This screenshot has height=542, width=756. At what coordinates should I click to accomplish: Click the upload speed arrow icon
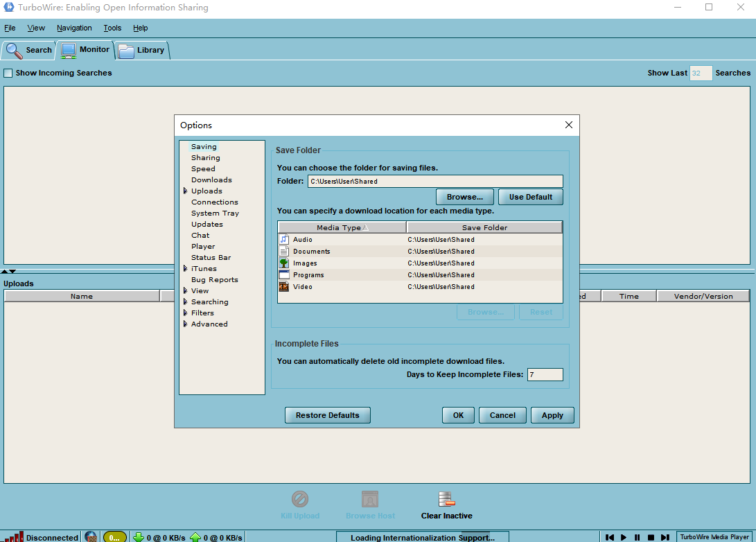[195, 537]
